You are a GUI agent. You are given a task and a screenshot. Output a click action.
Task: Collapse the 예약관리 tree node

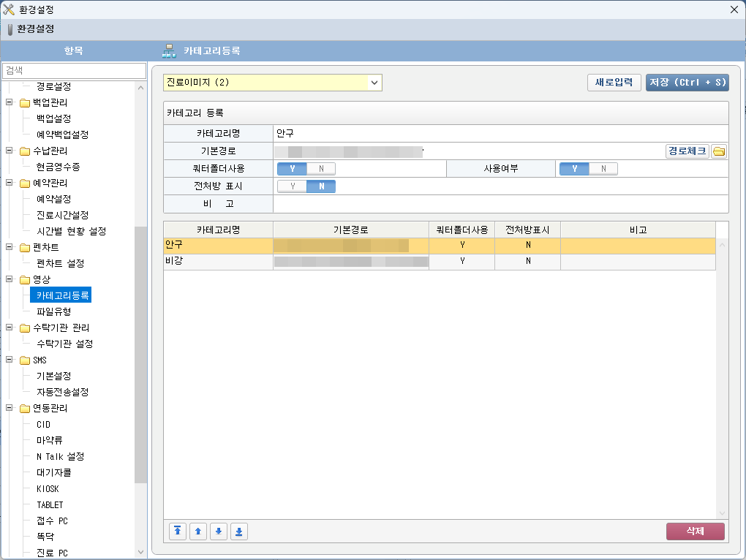point(10,183)
